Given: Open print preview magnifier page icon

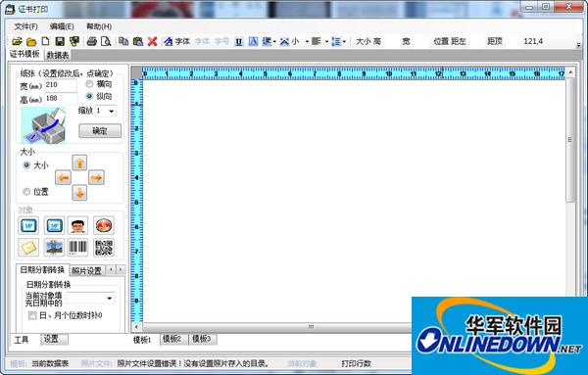Looking at the screenshot, I should 106,41.
